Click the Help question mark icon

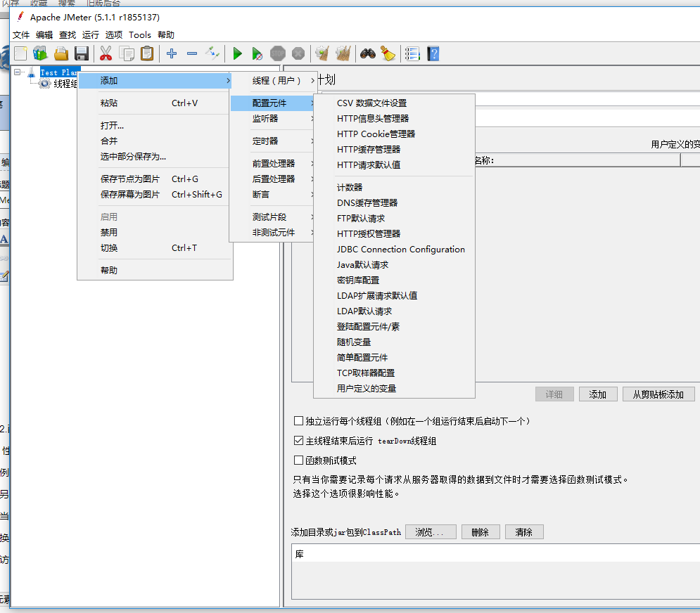coord(433,54)
